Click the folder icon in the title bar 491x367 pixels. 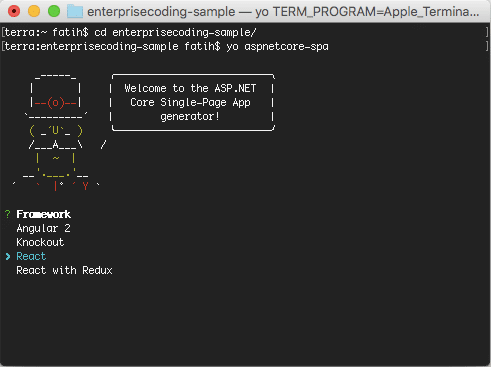pos(75,11)
